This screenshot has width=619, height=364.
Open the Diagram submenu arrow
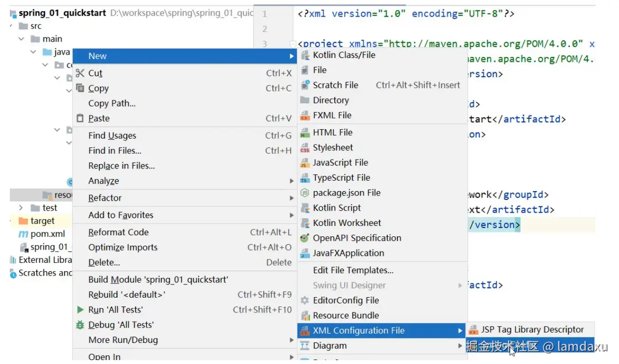(460, 346)
